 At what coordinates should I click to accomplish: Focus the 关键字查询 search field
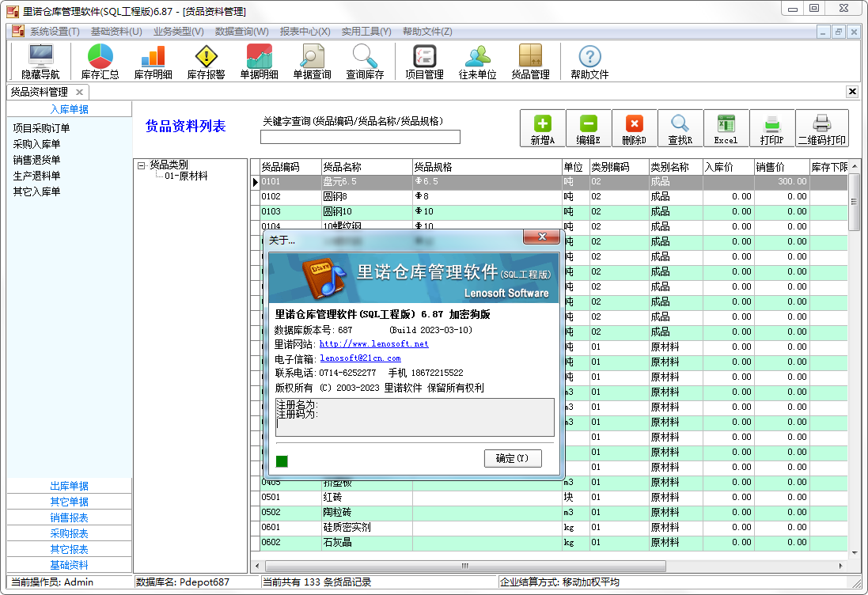pos(360,137)
